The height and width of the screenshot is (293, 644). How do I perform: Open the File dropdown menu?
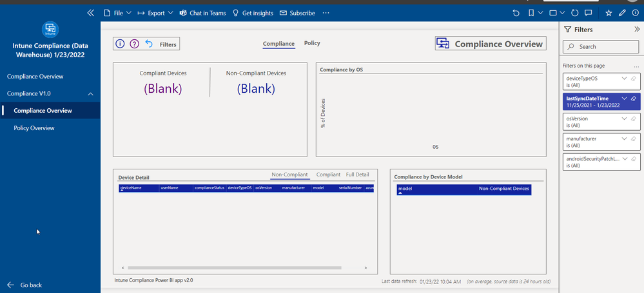point(117,13)
